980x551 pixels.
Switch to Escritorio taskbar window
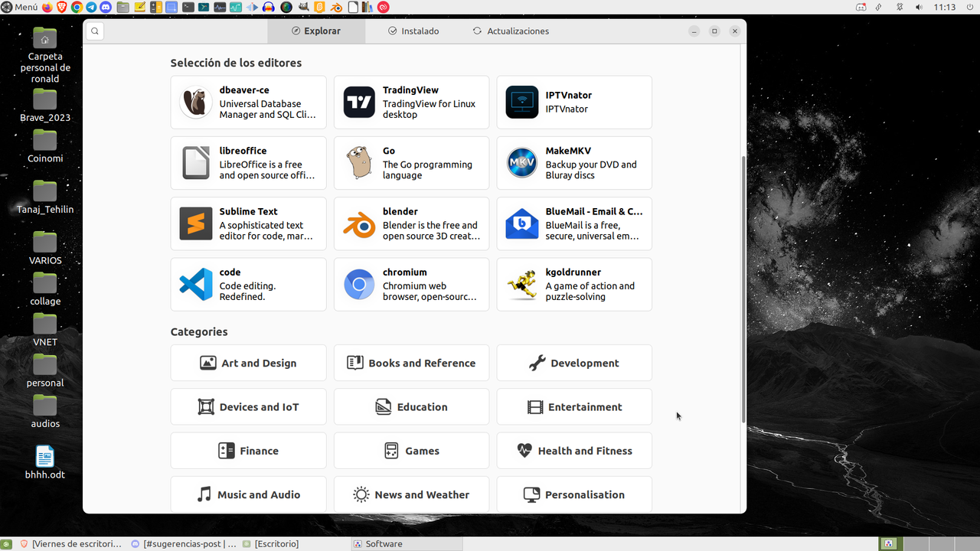295,544
